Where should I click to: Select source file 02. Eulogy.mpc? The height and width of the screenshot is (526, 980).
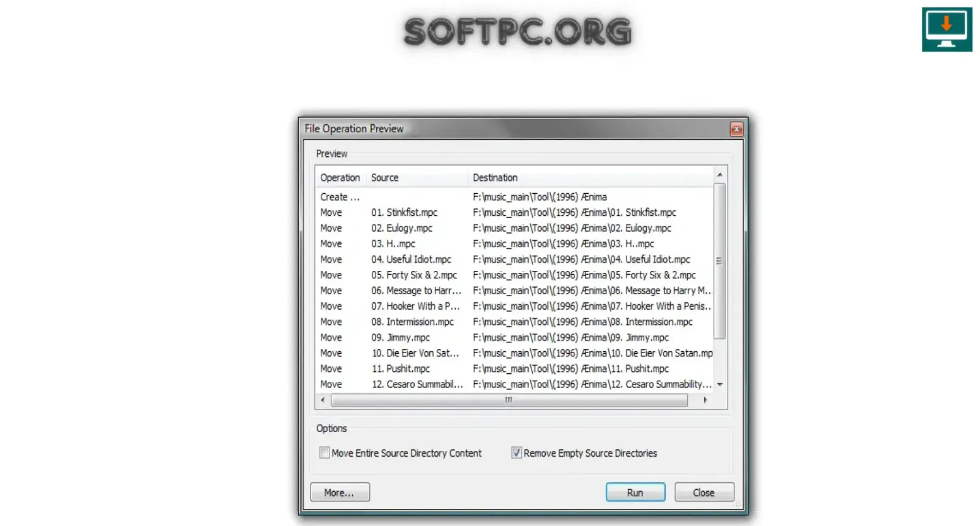tap(402, 228)
